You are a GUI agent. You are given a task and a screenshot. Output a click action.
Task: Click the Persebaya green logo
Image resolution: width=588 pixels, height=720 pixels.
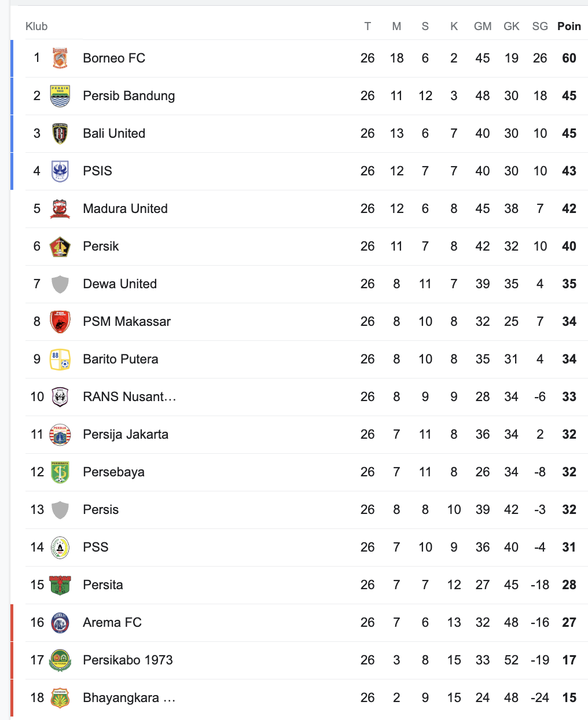(x=60, y=472)
